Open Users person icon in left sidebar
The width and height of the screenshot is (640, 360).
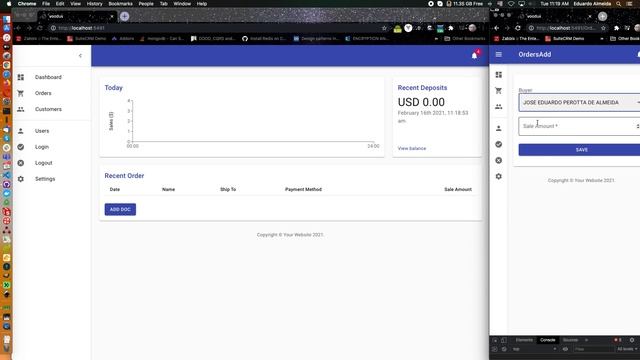pyautogui.click(x=21, y=131)
